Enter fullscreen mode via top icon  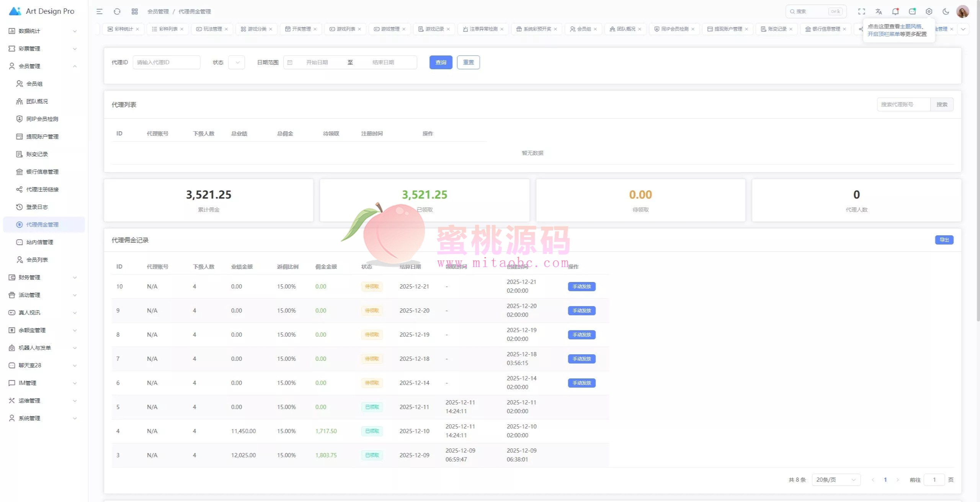tap(861, 11)
